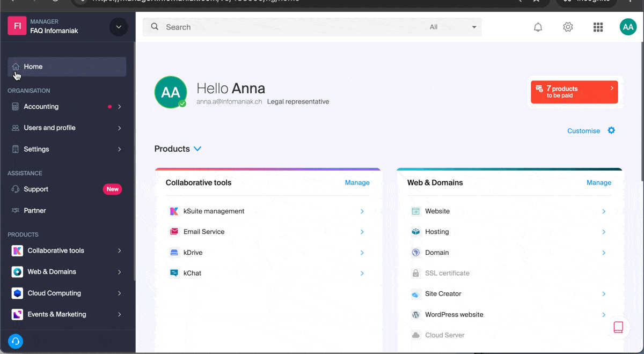
Task: Expand Web & Domains sidebar arrow
Action: click(x=119, y=272)
